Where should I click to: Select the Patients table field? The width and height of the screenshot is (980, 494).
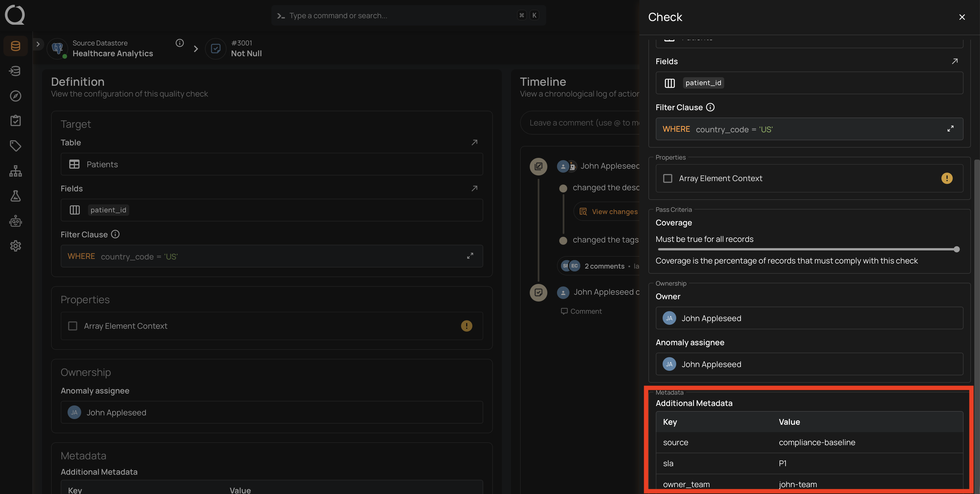[272, 164]
